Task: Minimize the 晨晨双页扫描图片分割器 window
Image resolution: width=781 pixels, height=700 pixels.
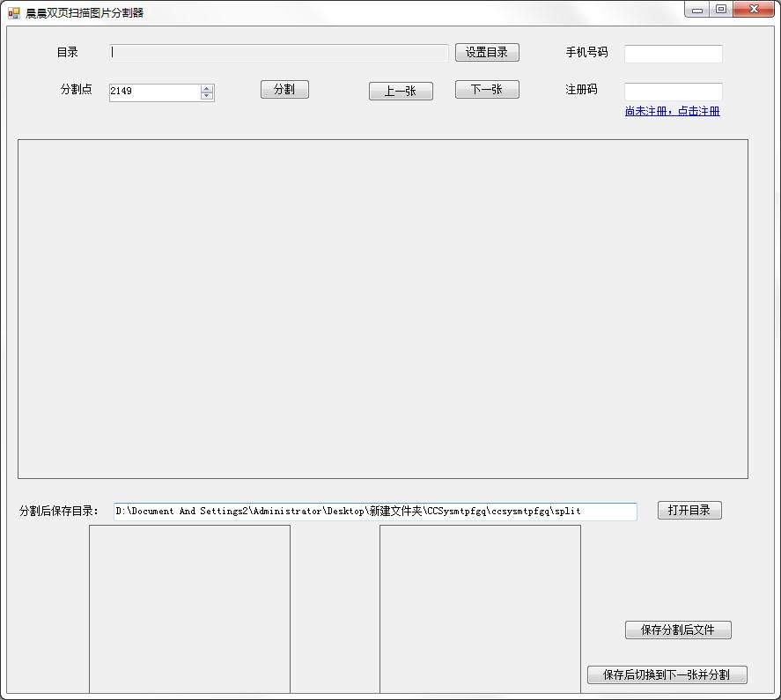Action: pos(696,9)
